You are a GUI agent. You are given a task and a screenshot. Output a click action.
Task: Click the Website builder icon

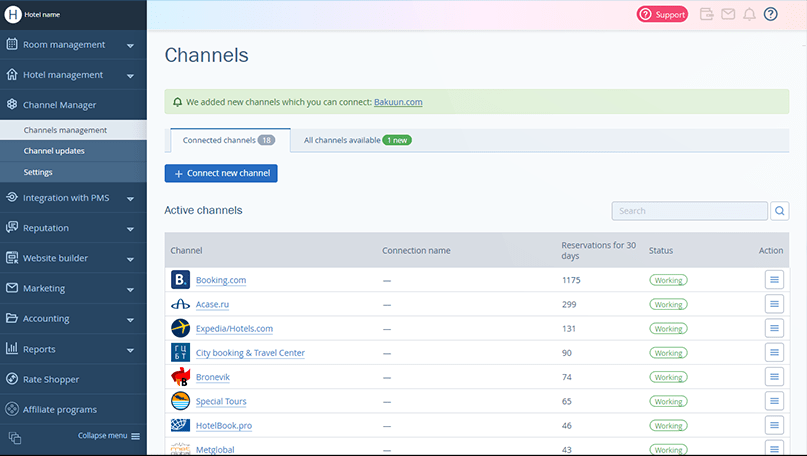(12, 257)
